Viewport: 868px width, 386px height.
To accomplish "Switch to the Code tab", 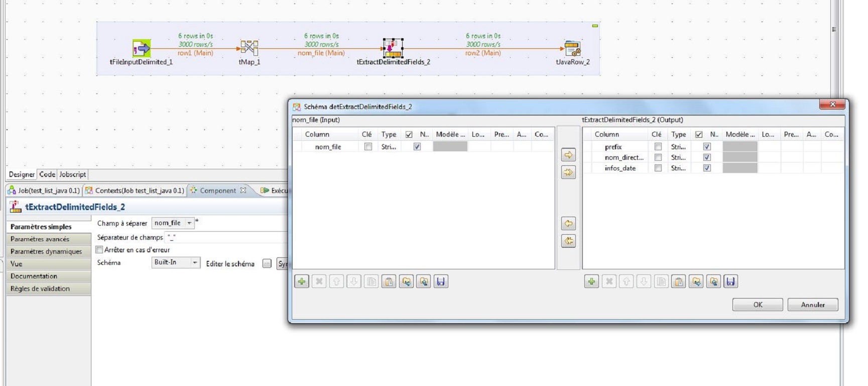I will (47, 174).
